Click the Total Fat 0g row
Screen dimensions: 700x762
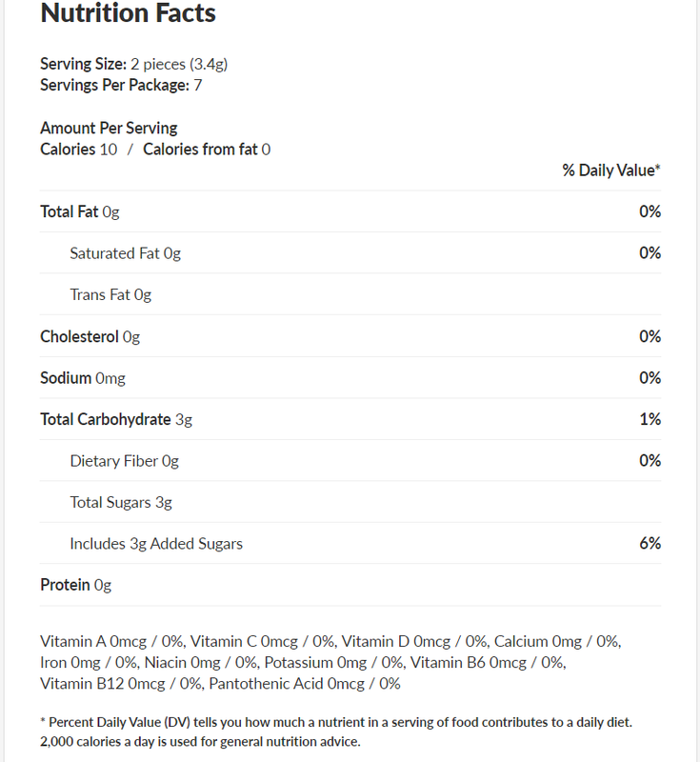coord(80,211)
